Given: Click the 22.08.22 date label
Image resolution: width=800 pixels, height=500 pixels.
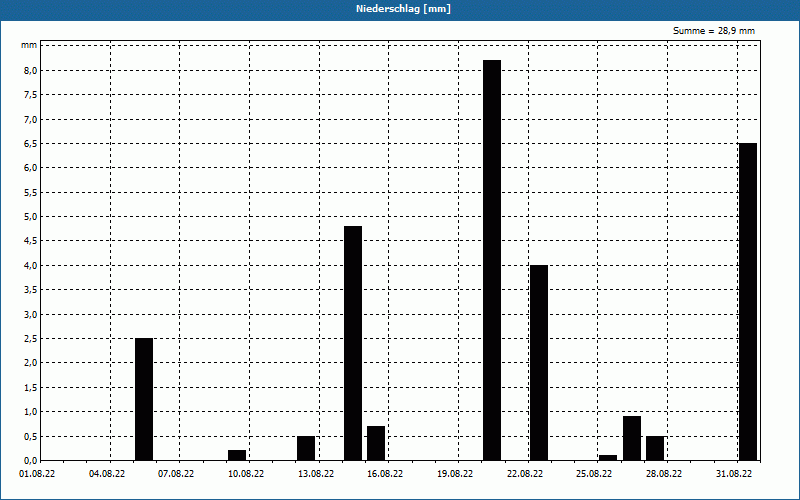Looking at the screenshot, I should [x=525, y=474].
